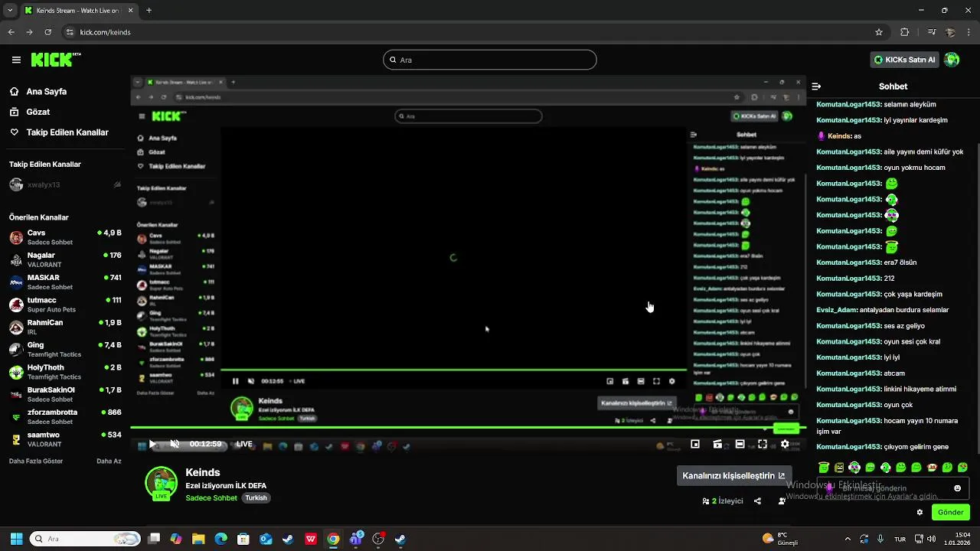Click KICKs Satın Al button

[904, 60]
